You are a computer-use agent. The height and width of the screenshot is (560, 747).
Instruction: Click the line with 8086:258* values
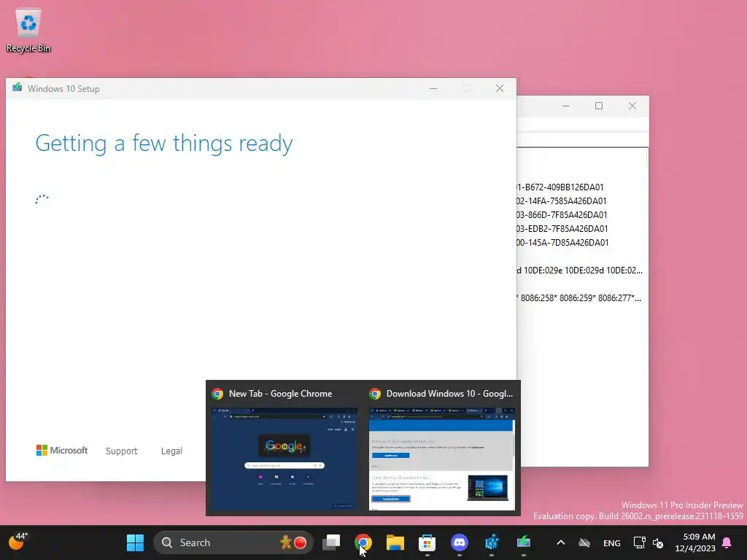(579, 298)
